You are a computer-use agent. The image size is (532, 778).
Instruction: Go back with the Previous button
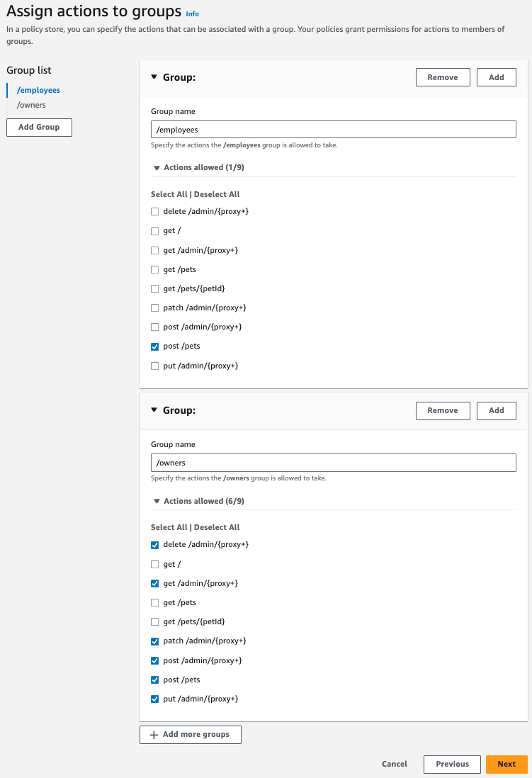click(452, 764)
